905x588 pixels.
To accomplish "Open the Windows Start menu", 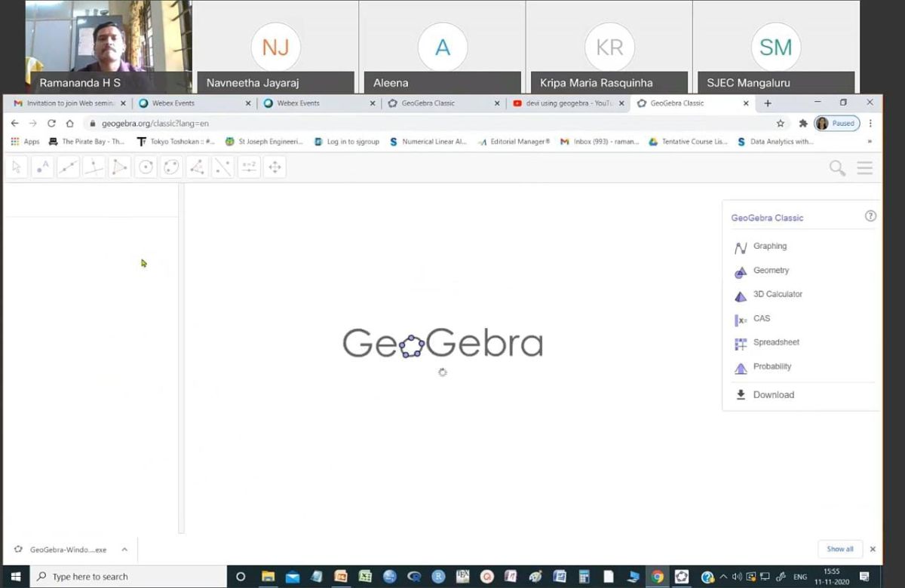I will [15, 577].
